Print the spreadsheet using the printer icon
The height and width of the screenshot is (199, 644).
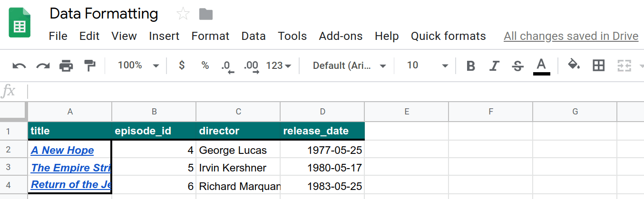pyautogui.click(x=66, y=66)
